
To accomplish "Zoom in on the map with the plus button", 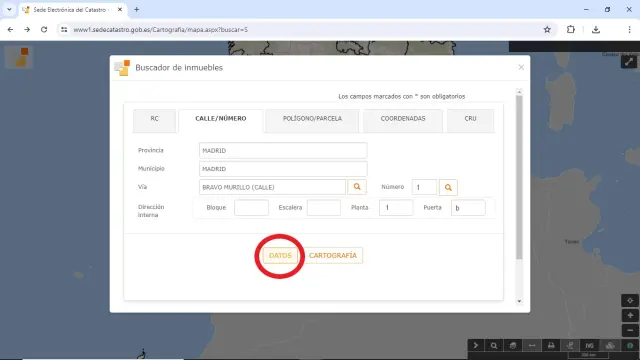I will point(630,316).
